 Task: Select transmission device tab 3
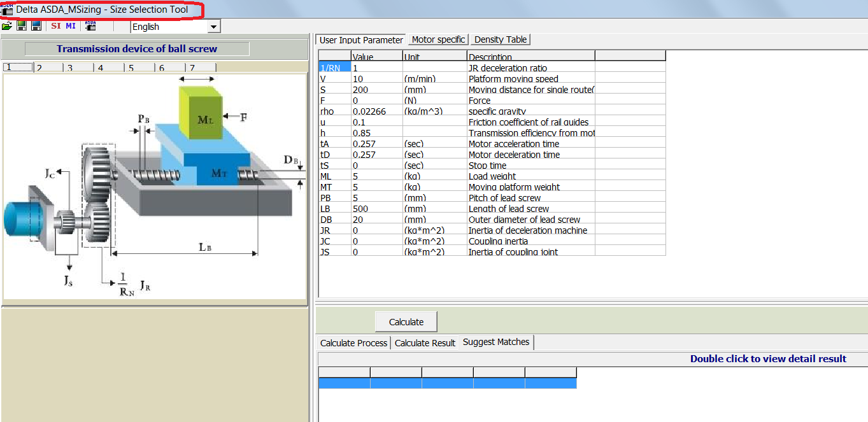(78, 67)
